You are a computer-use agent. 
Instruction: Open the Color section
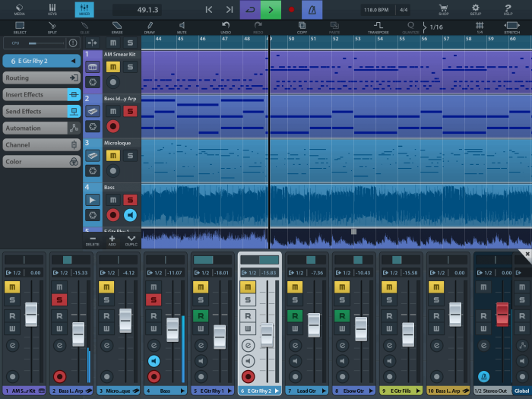tap(42, 161)
